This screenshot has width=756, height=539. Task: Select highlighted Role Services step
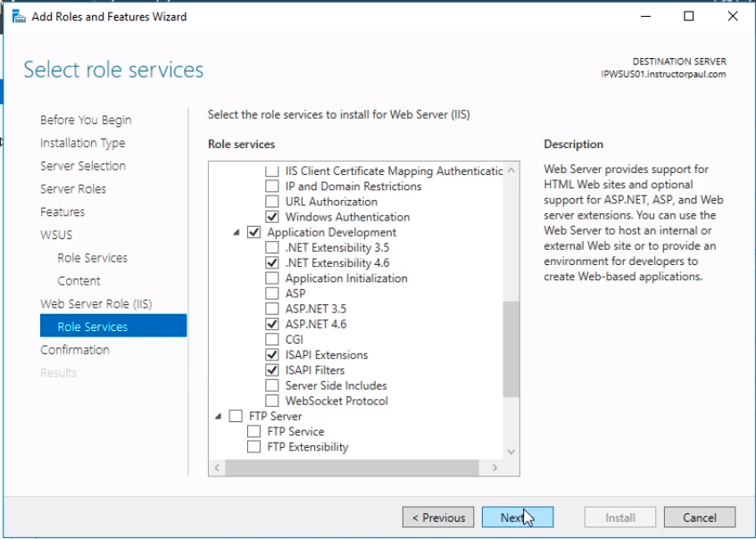[x=113, y=326]
